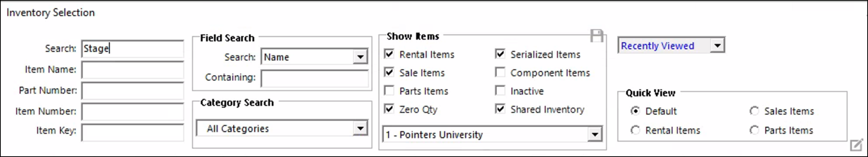The height and width of the screenshot is (157, 868).
Task: Click the save floppy disk icon
Action: point(596,36)
